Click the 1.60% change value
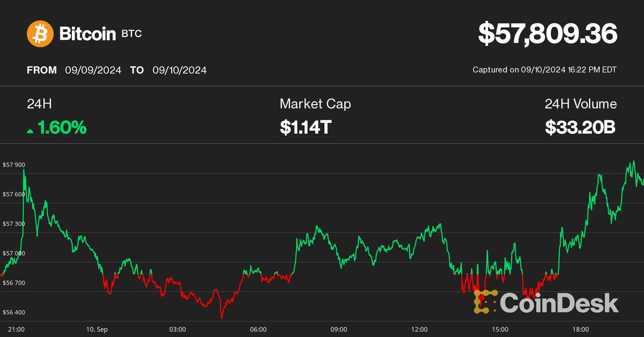The height and width of the screenshot is (337, 644). pyautogui.click(x=62, y=128)
